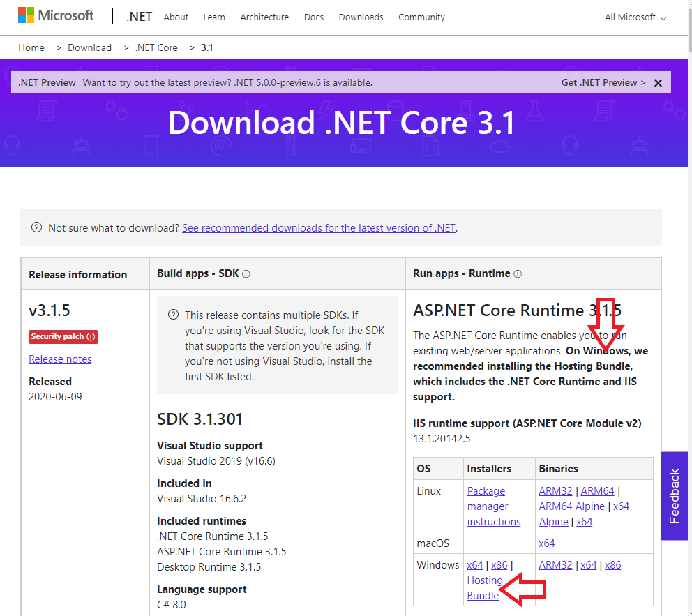The width and height of the screenshot is (692, 616).
Task: Open recommended downloads for latest .NET link
Action: (x=319, y=227)
